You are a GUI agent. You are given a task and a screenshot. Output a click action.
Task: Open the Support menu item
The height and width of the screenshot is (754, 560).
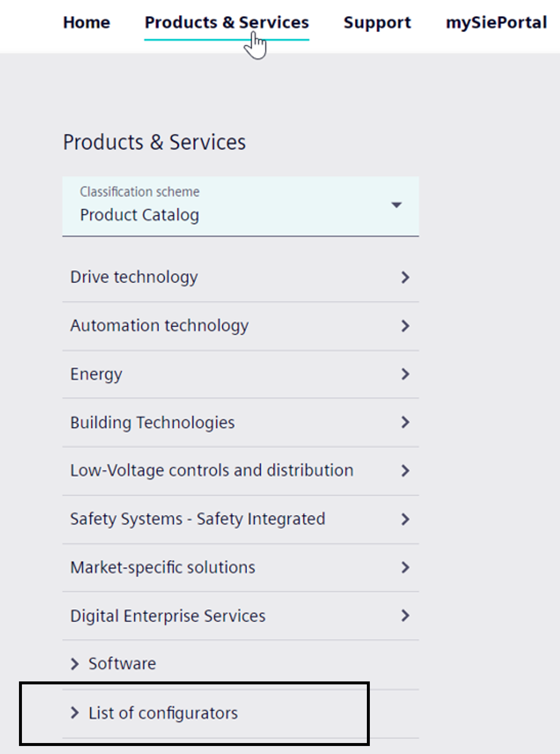coord(377,22)
